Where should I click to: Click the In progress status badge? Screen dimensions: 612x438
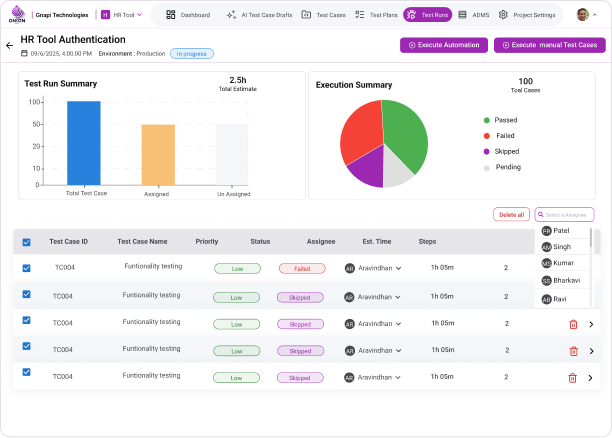pyautogui.click(x=192, y=54)
